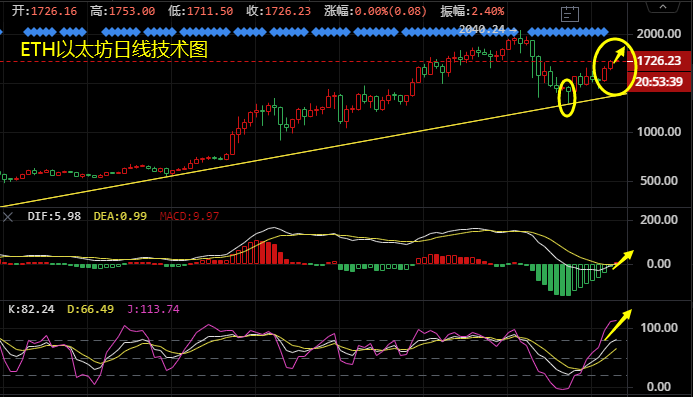Click the current price label 1726.23

[659, 61]
